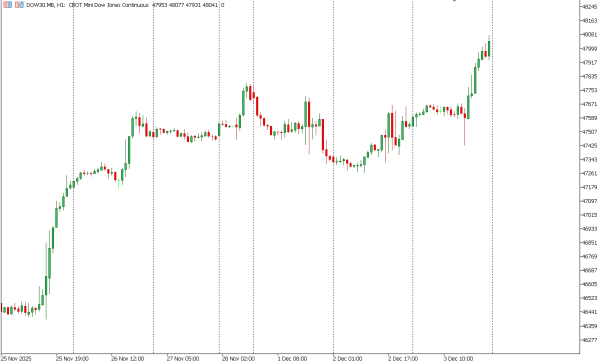The image size is (600, 364).
Task: Click the 46605 price axis label
Action: pos(589,284)
